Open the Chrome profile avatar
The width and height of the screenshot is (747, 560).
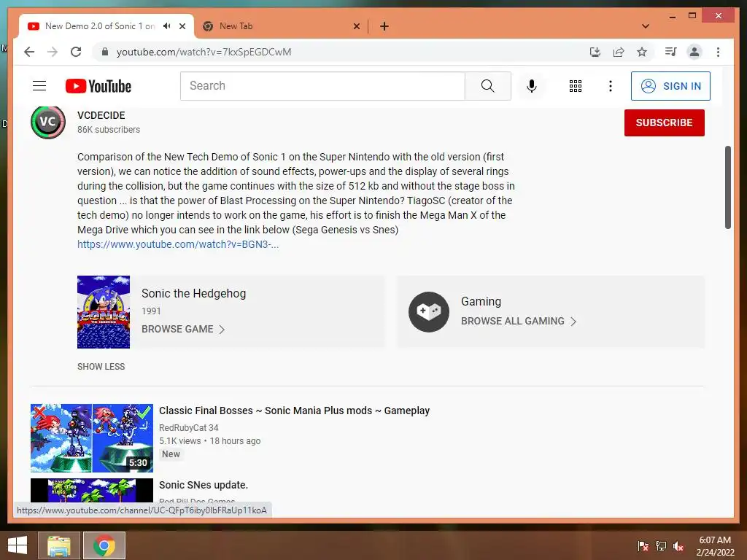pyautogui.click(x=694, y=52)
